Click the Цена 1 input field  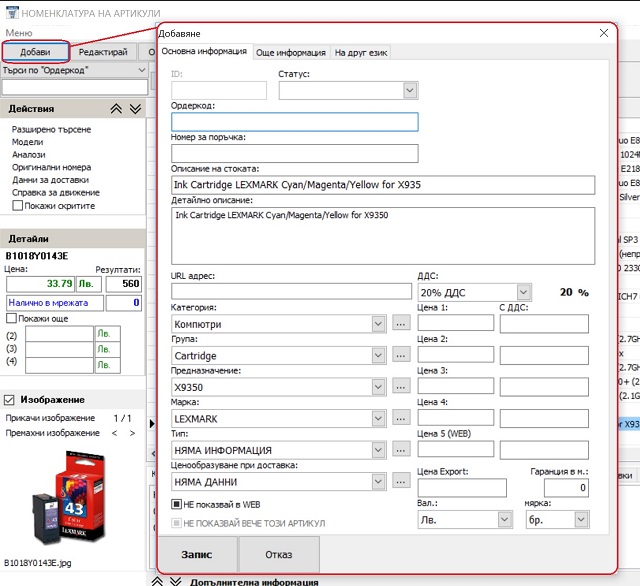pyautogui.click(x=456, y=323)
